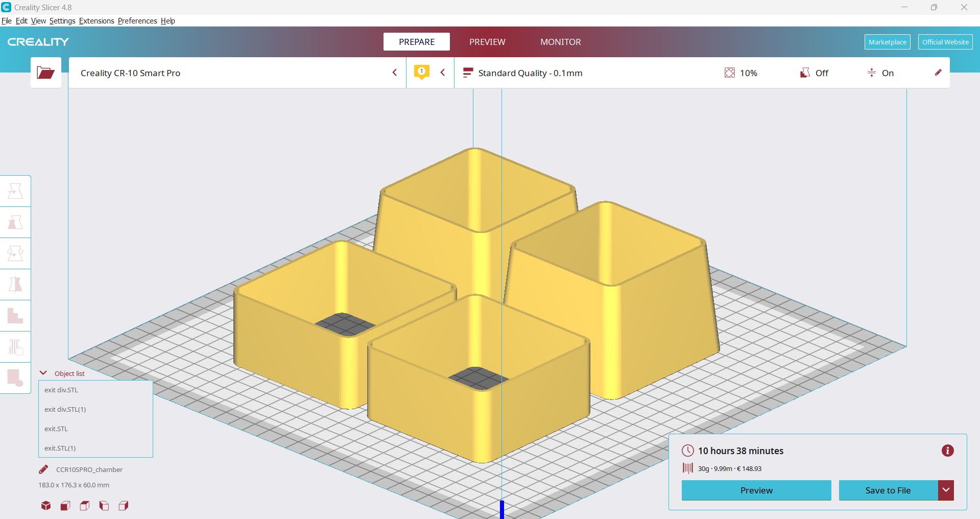Click the adhesion On icon
Screen dimensions: 980x519
[x=872, y=73]
